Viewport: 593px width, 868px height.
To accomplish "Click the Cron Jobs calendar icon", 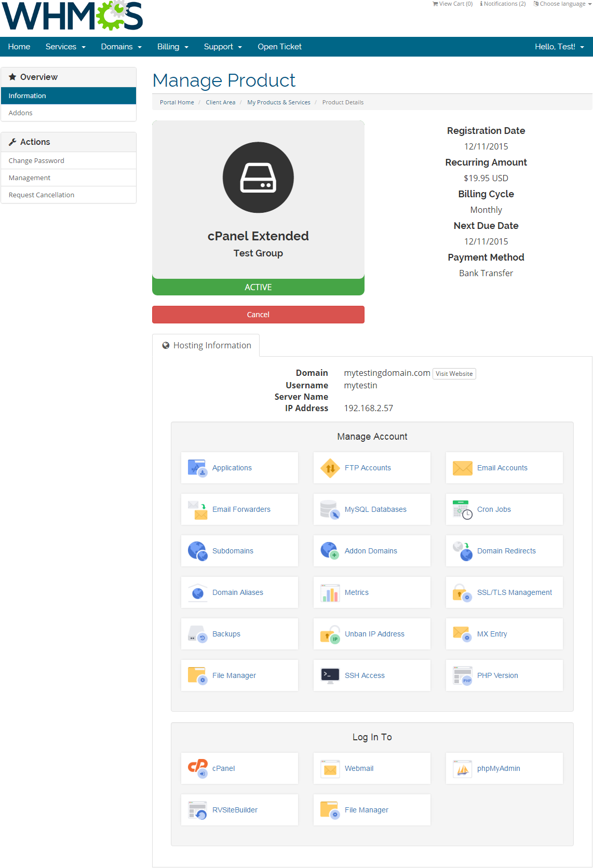I will (463, 510).
